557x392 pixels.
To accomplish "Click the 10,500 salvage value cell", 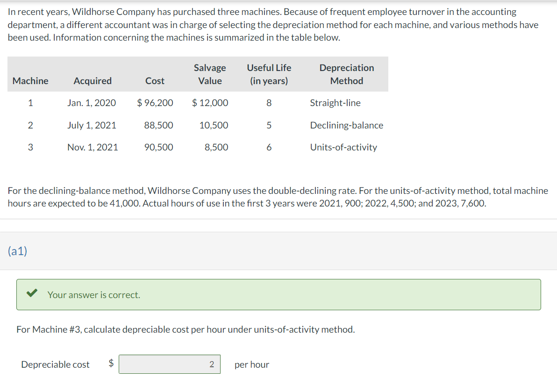I will coord(214,125).
